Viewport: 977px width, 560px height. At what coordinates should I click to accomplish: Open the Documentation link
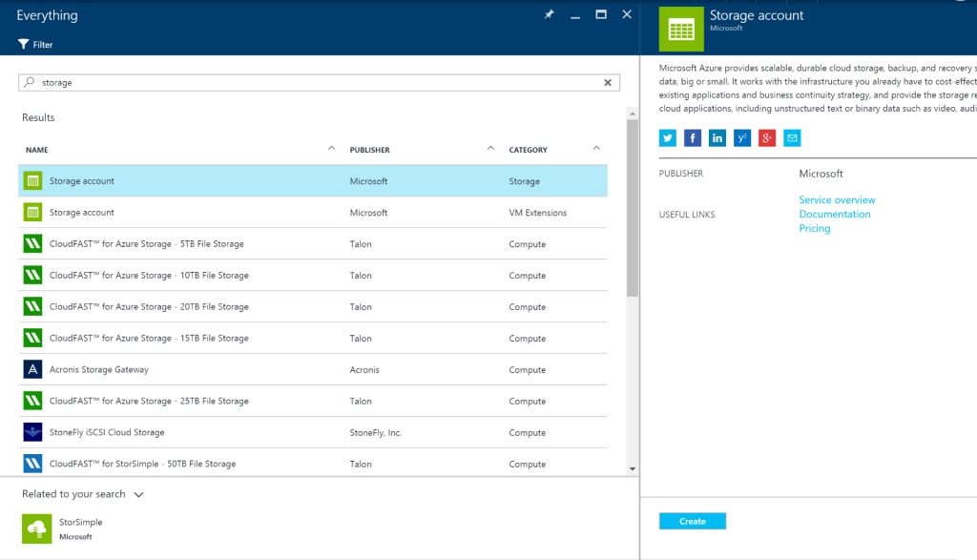pyautogui.click(x=834, y=214)
